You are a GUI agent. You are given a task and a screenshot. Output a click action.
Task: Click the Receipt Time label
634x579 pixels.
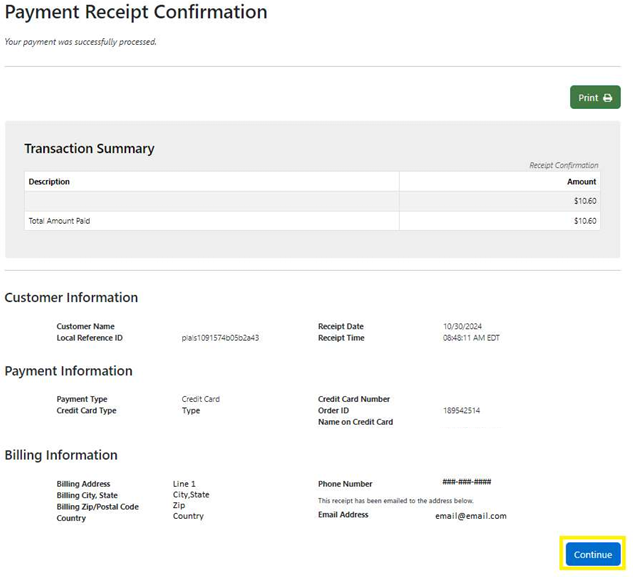click(341, 338)
